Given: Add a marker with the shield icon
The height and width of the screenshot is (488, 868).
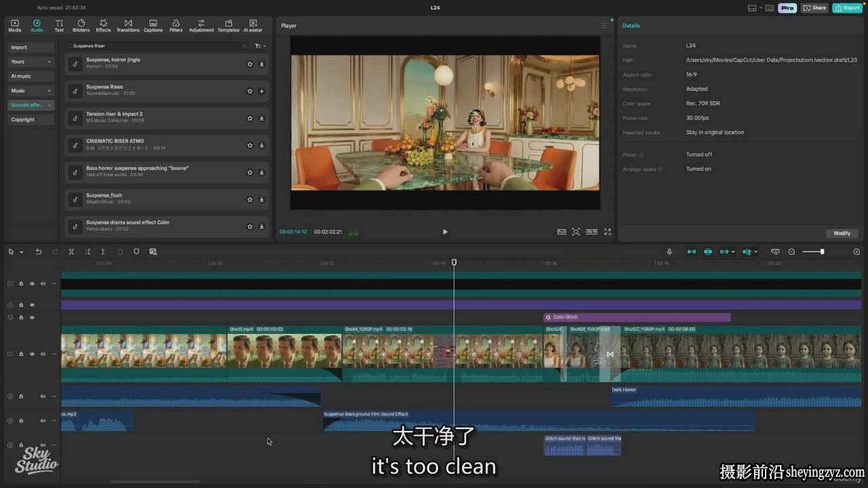Looking at the screenshot, I should (136, 251).
